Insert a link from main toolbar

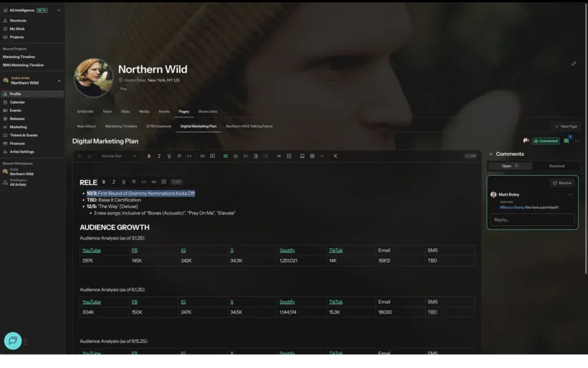click(x=202, y=156)
